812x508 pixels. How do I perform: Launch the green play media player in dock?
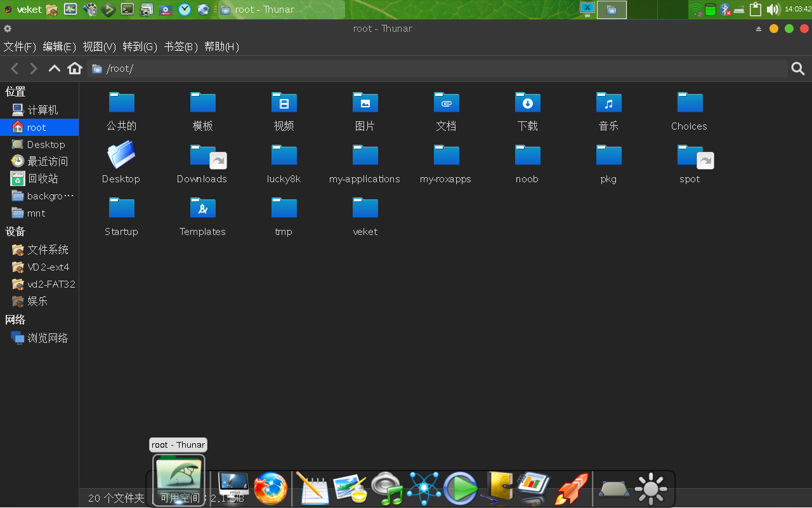pos(461,488)
